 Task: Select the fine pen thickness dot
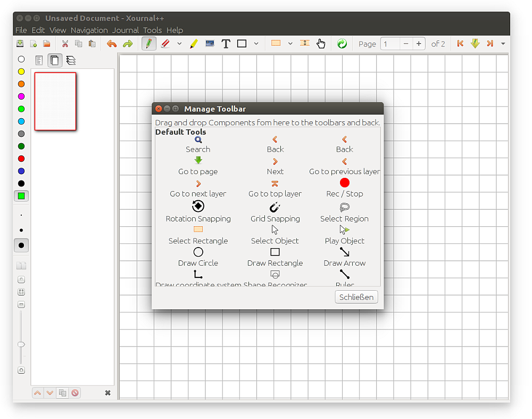click(21, 215)
